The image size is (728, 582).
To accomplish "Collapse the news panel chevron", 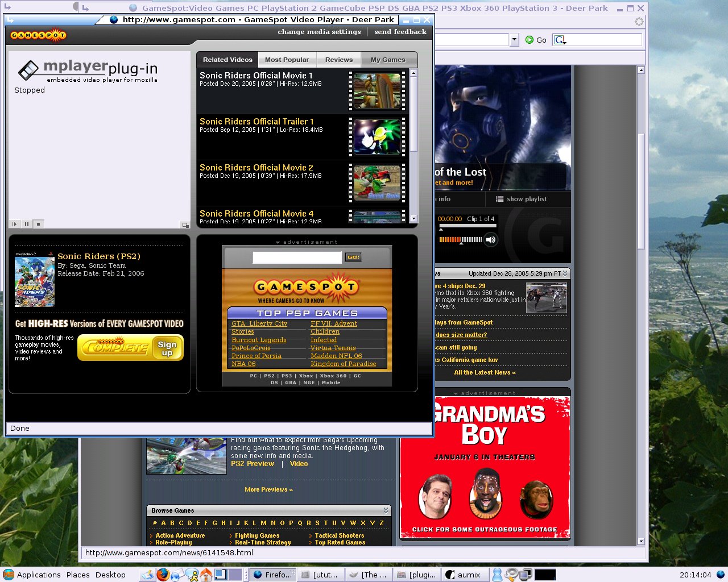I will 565,273.
